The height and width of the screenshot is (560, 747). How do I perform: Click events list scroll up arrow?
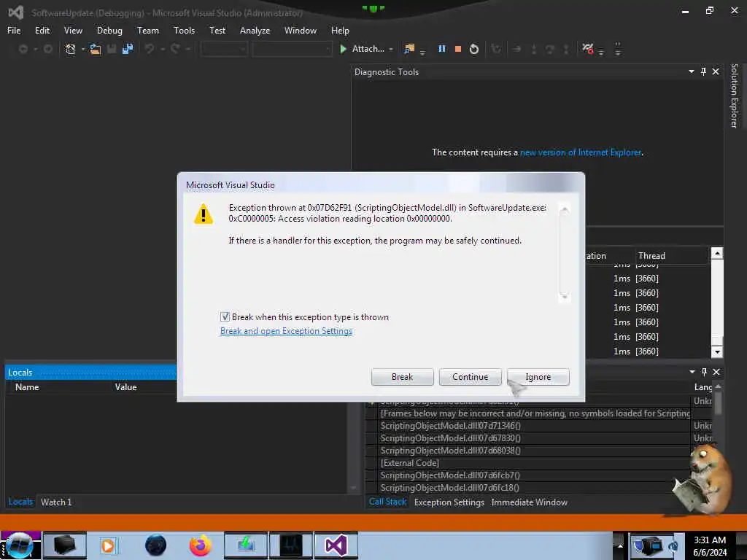[x=716, y=253]
